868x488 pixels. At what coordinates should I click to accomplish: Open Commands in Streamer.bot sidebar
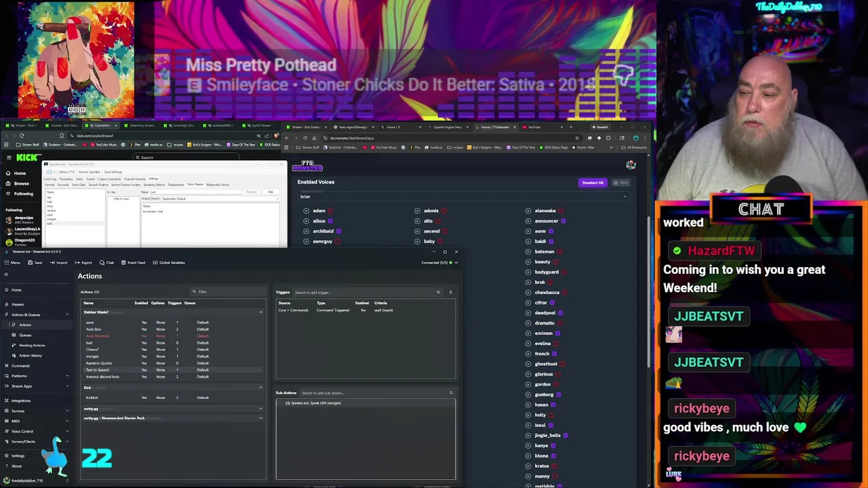tap(20, 366)
